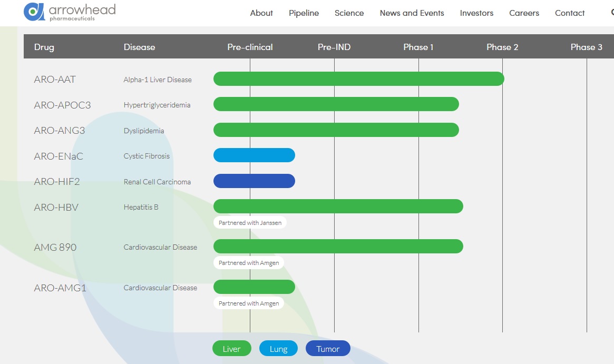Open the Investors section
614x364 pixels.
click(476, 13)
